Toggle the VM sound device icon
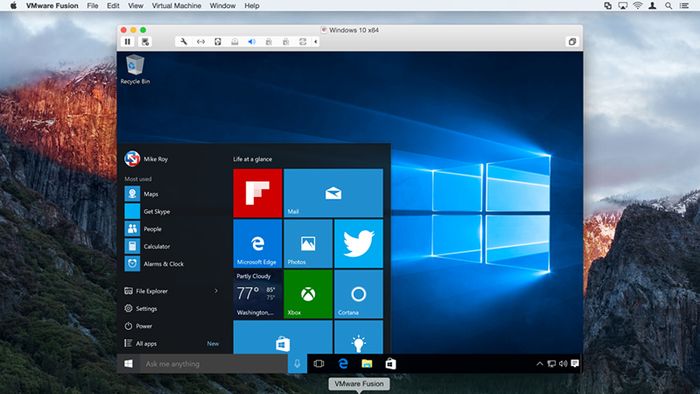Viewport: 700px width, 394px height. click(252, 41)
